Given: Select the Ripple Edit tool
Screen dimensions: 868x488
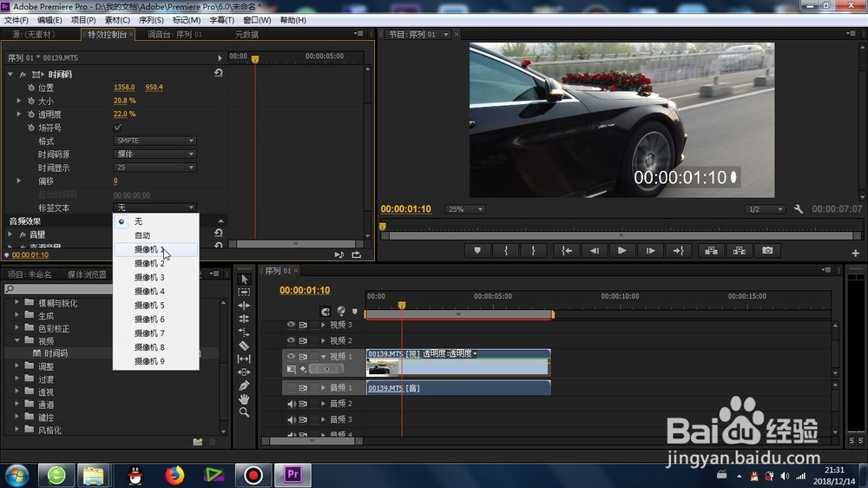Looking at the screenshot, I should tap(244, 305).
